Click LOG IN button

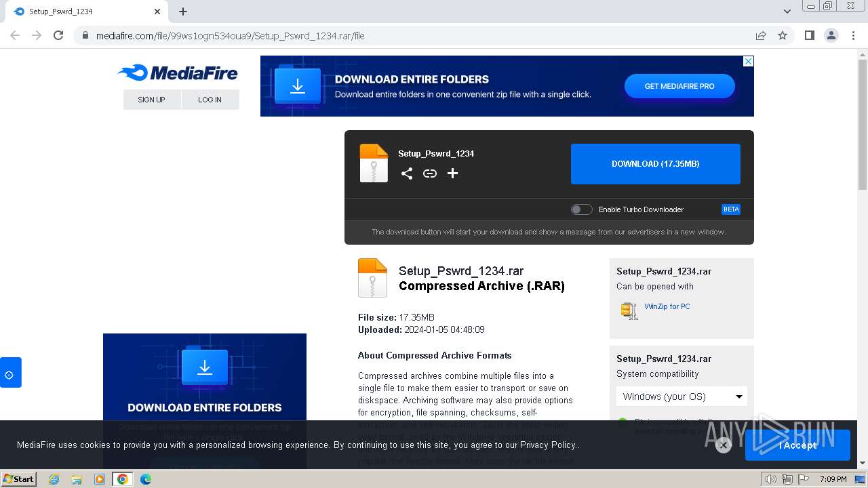(210, 100)
